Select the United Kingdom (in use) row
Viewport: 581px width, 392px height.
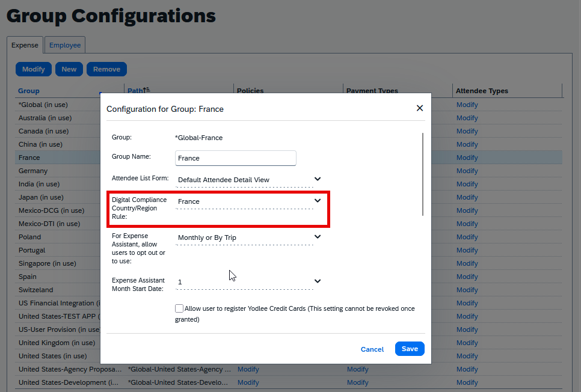click(57, 343)
